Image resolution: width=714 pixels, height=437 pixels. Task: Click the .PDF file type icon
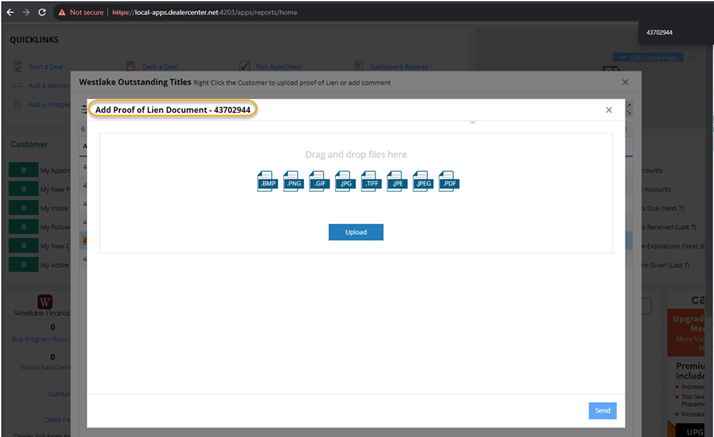click(x=449, y=182)
